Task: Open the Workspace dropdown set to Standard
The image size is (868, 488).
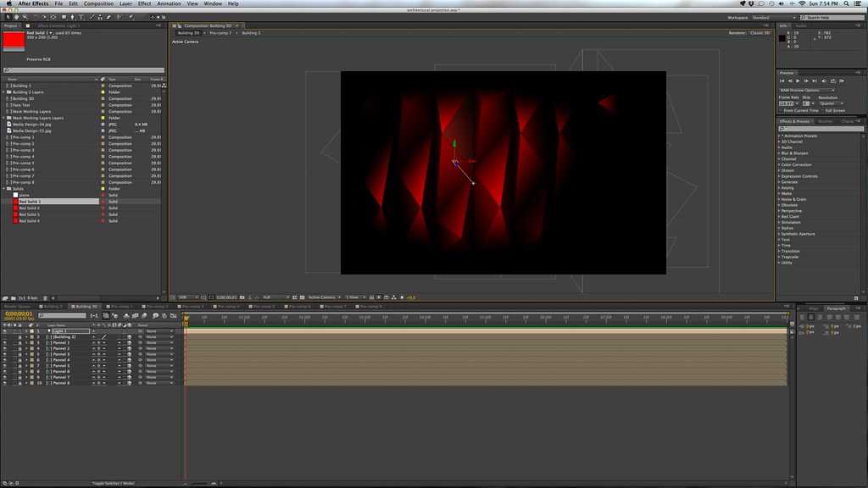Action: pyautogui.click(x=773, y=18)
